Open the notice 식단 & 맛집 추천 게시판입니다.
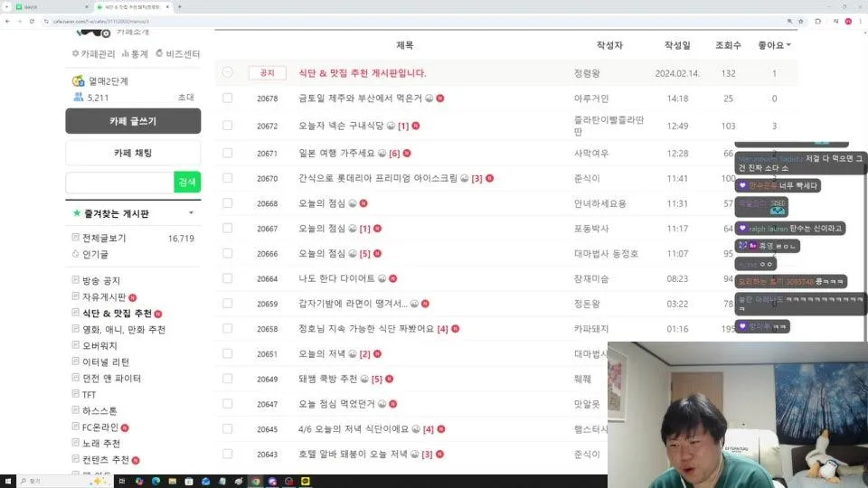Image resolution: width=868 pixels, height=488 pixels. [x=363, y=73]
